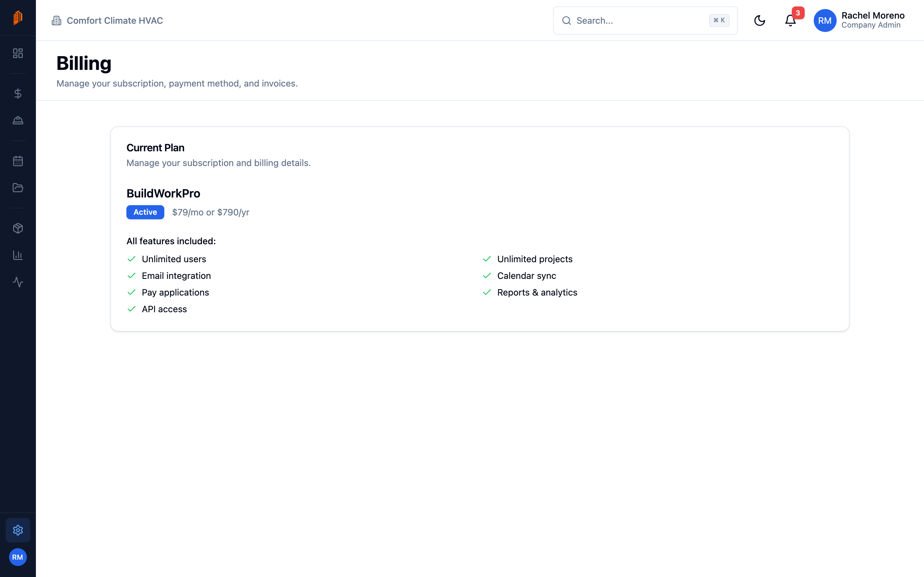Click the Active plan badge
Image resolution: width=924 pixels, height=577 pixels.
tap(145, 212)
